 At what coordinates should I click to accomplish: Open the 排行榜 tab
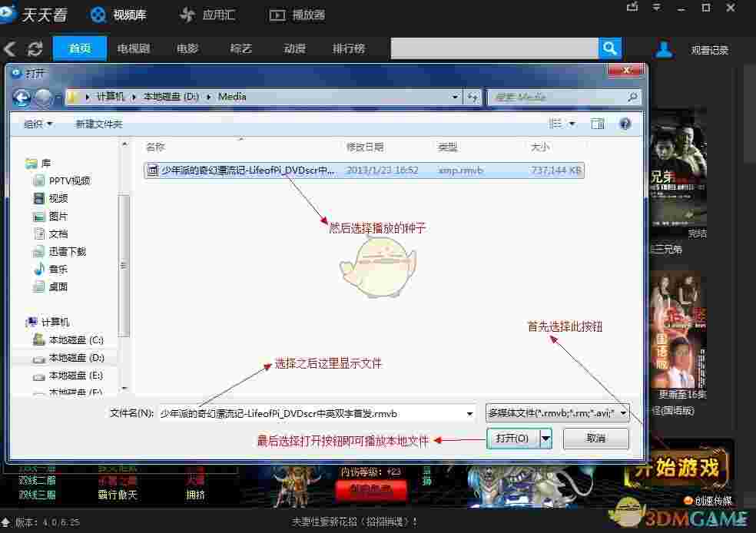[x=349, y=48]
